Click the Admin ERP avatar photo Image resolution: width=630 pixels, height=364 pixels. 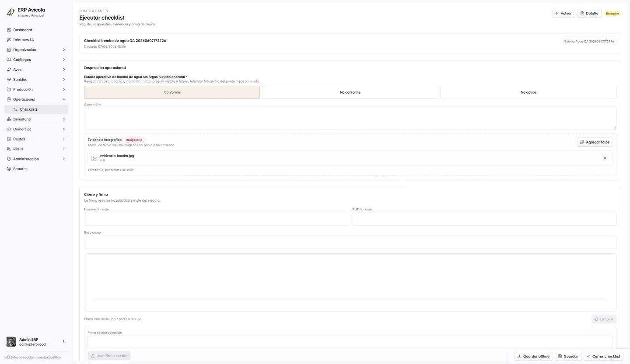(11, 342)
